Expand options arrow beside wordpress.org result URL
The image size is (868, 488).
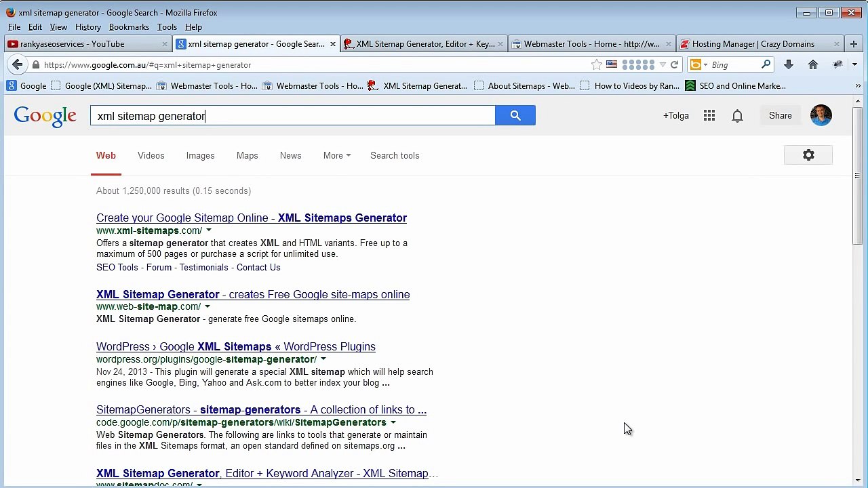pyautogui.click(x=323, y=359)
